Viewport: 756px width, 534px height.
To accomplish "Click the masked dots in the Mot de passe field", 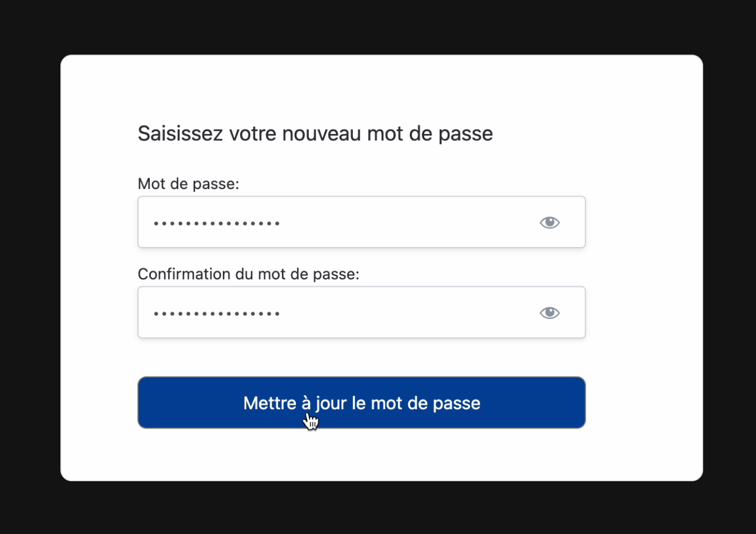I will point(216,223).
